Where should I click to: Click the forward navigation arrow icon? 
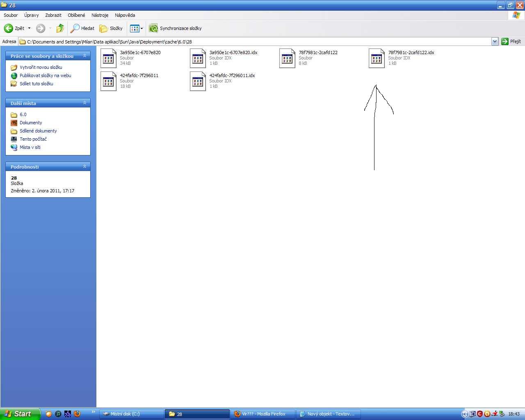coord(40,28)
